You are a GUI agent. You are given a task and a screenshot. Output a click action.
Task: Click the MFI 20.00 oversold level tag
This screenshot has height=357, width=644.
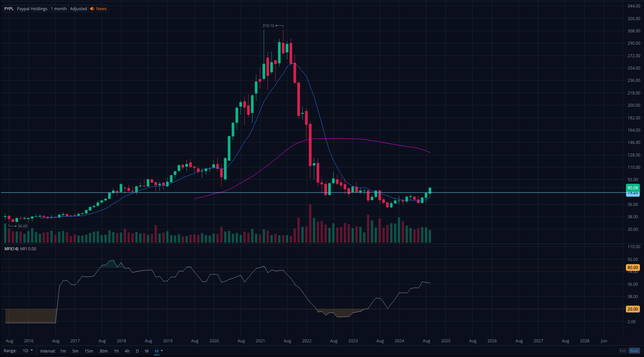pyautogui.click(x=632, y=309)
